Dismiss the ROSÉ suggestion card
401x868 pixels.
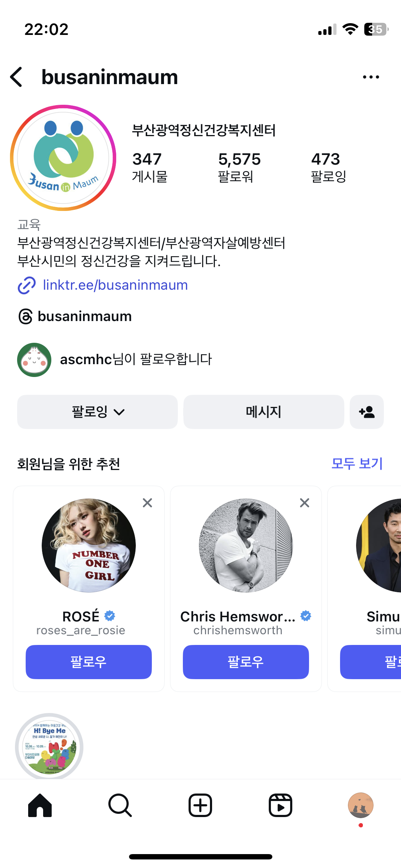pyautogui.click(x=147, y=503)
